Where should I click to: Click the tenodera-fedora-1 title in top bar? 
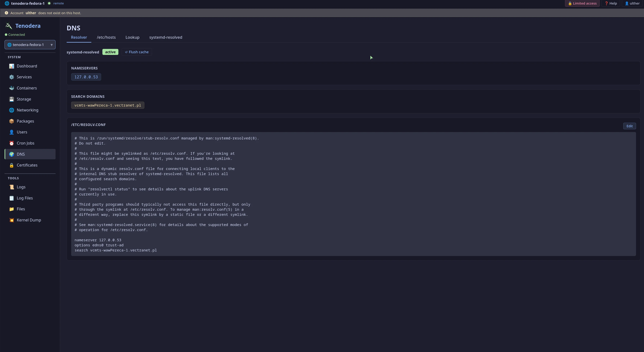click(x=28, y=3)
